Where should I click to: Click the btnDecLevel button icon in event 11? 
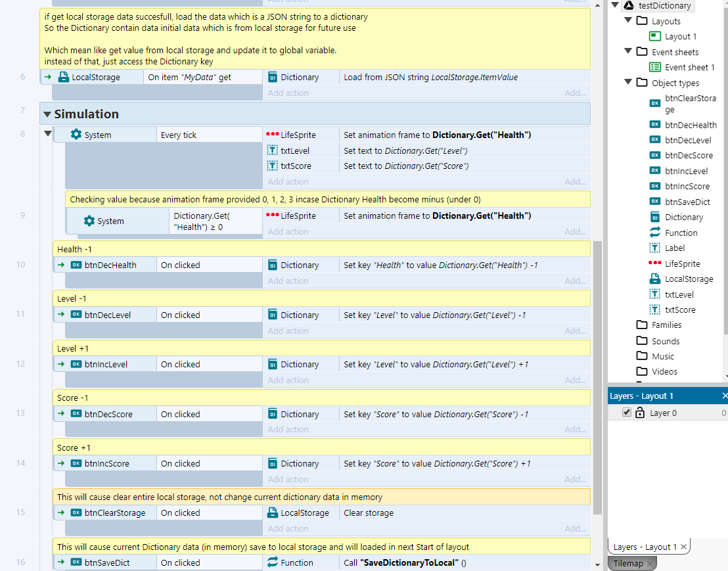click(76, 314)
